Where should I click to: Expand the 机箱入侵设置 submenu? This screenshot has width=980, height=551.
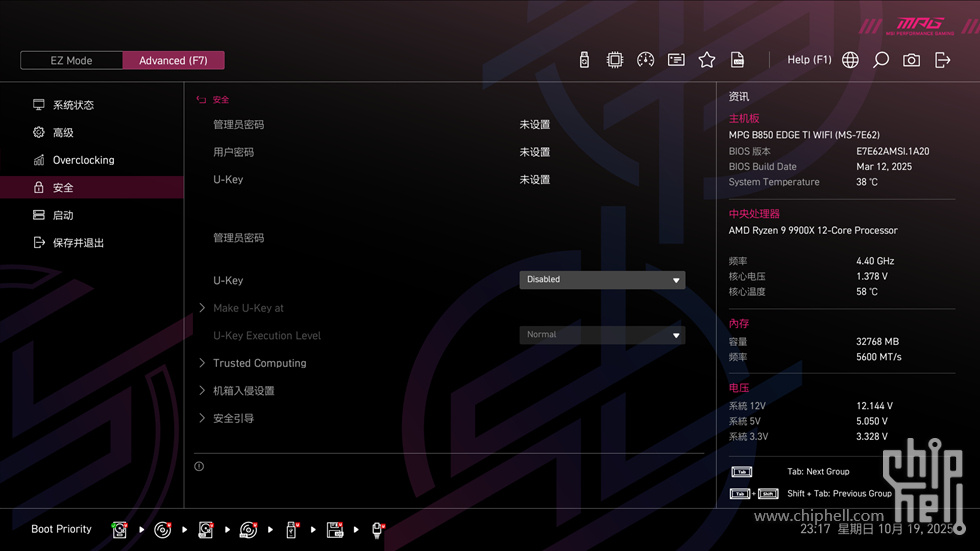244,390
